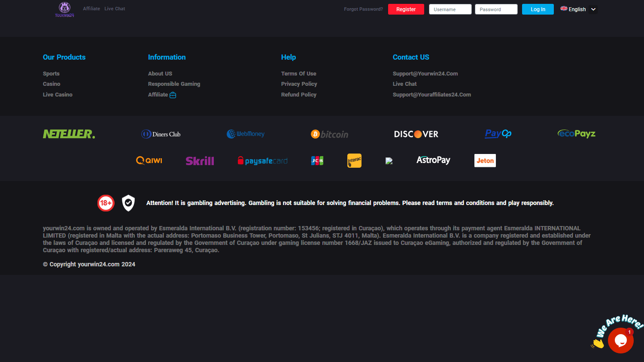Open the Casino section
This screenshot has width=644, height=362.
click(x=52, y=84)
